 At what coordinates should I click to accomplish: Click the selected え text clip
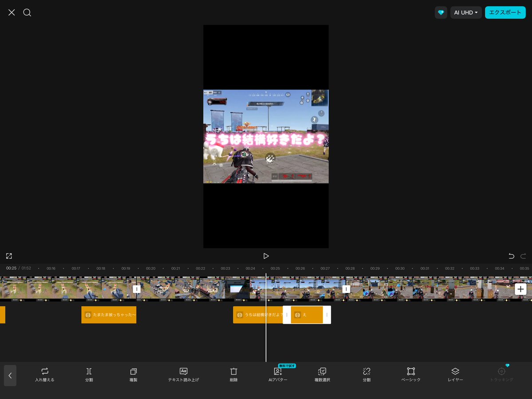(307, 315)
